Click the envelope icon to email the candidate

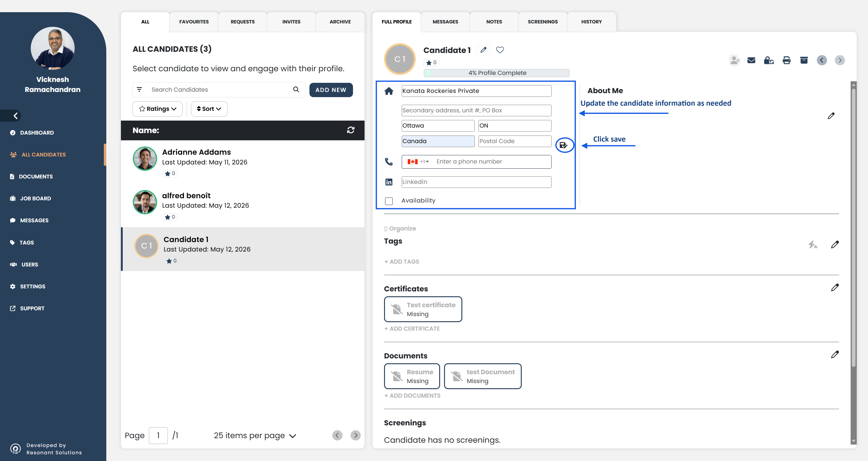(751, 60)
